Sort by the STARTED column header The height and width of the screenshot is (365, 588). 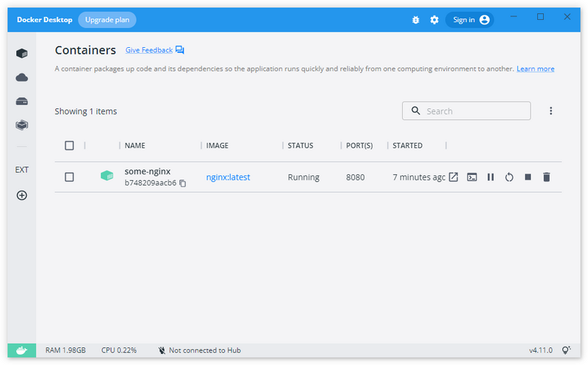407,146
